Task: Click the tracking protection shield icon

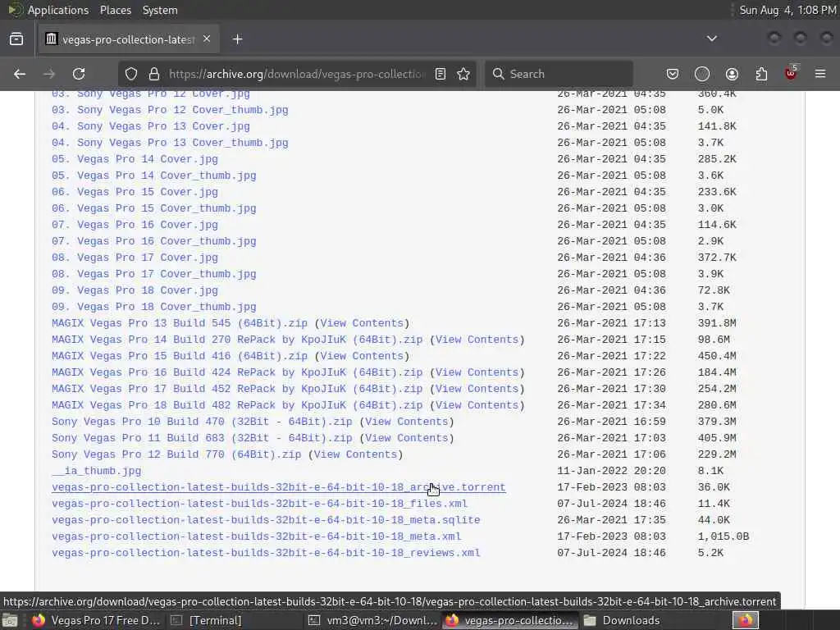Action: (x=131, y=74)
